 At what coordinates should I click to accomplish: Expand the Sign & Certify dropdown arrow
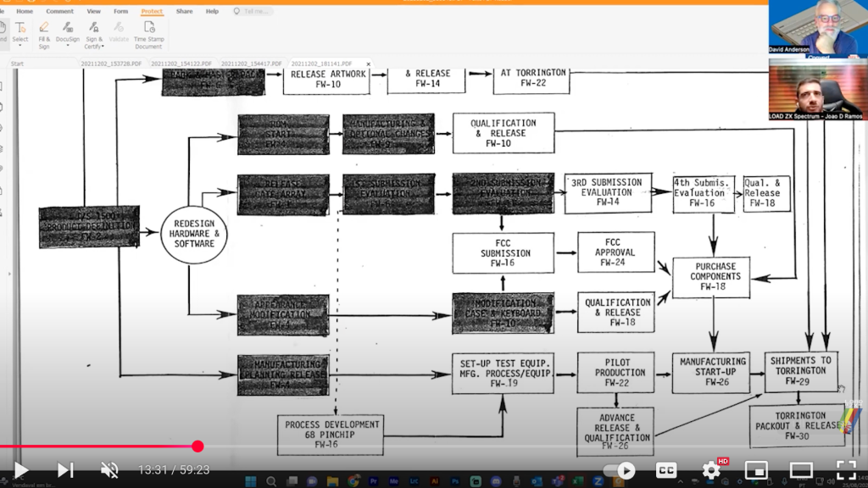click(103, 47)
